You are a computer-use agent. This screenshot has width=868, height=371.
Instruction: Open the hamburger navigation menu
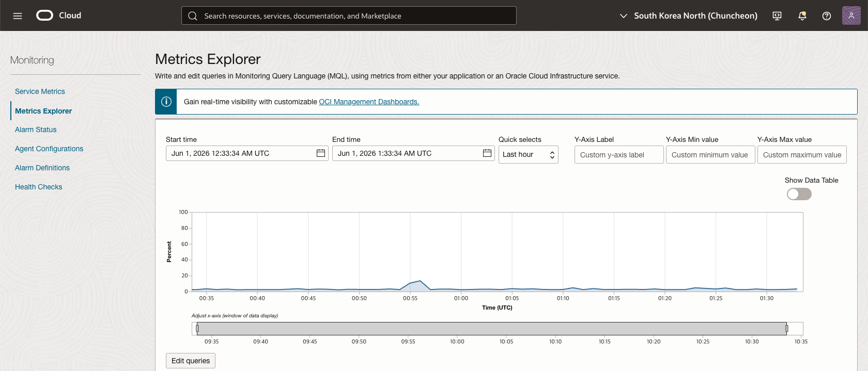[x=18, y=16]
